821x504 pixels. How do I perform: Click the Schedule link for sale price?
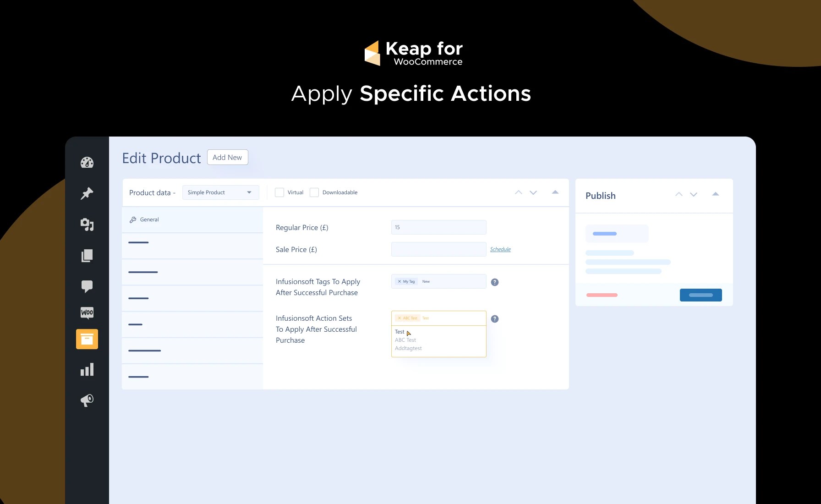(500, 249)
